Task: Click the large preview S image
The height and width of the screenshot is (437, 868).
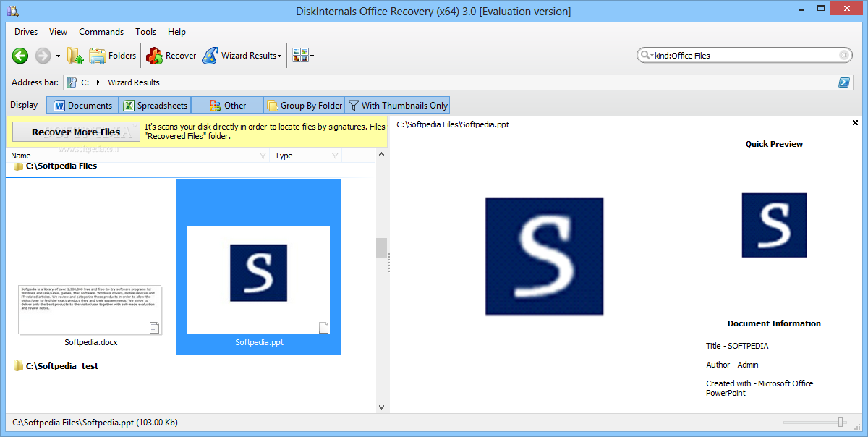Action: pyautogui.click(x=544, y=256)
